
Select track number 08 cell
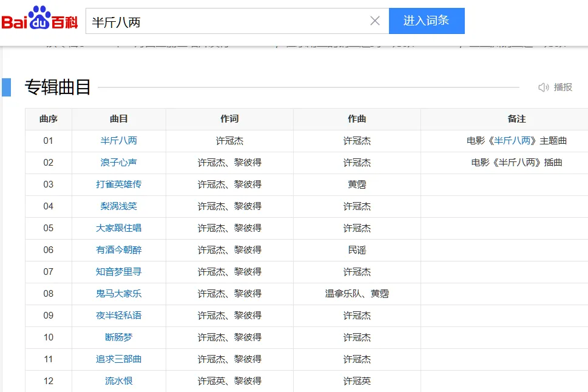[49, 293]
